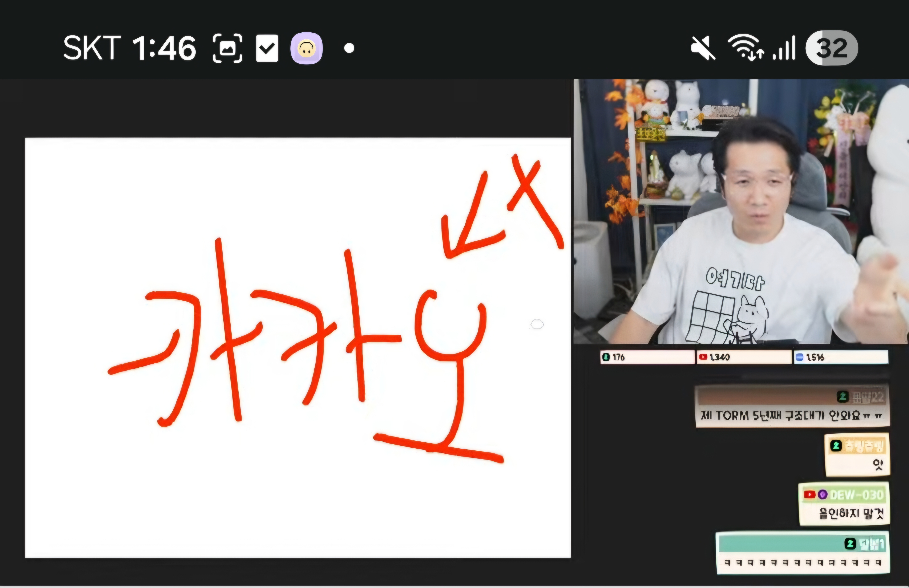
Task: Click the green platform icon beside 176
Action: [606, 357]
